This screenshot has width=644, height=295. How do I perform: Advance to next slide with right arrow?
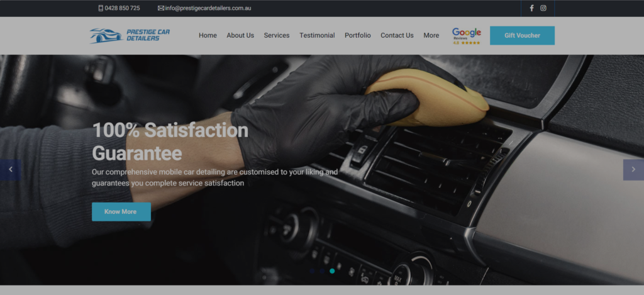[x=633, y=170]
